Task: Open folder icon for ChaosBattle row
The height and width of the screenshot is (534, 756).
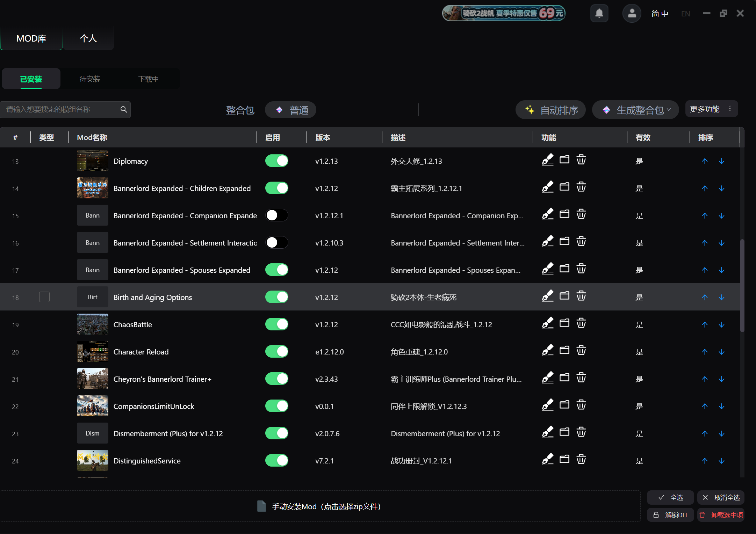Action: click(x=564, y=323)
